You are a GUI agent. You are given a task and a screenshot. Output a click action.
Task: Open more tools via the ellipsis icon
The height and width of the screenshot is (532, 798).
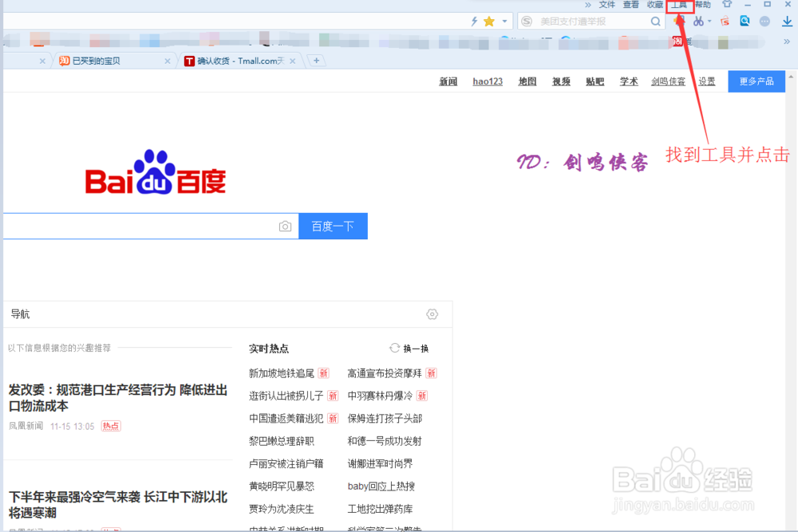[764, 22]
